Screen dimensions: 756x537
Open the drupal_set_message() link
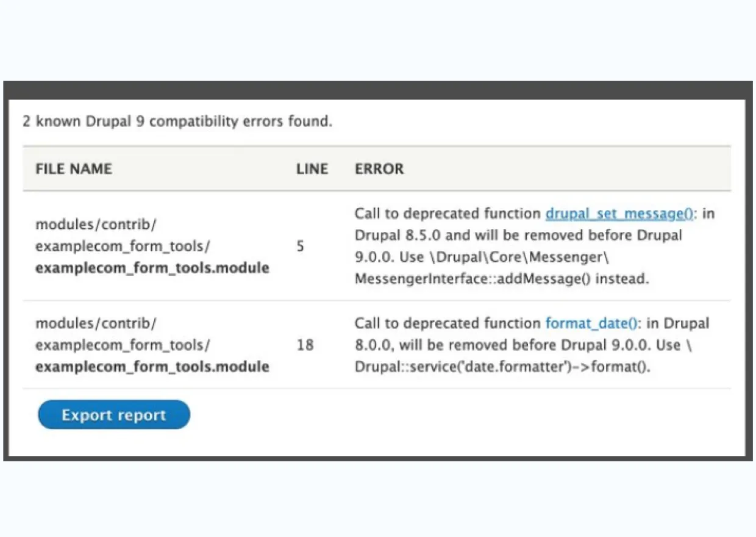[x=619, y=214]
